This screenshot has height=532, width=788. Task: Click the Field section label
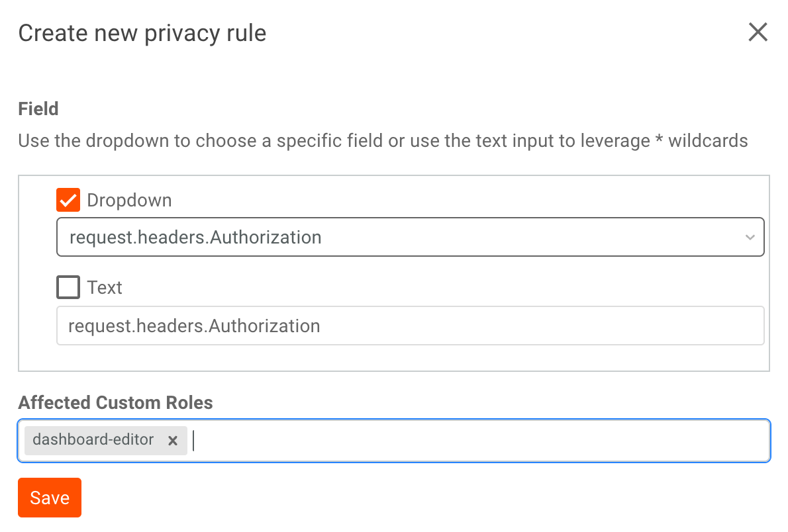point(38,109)
